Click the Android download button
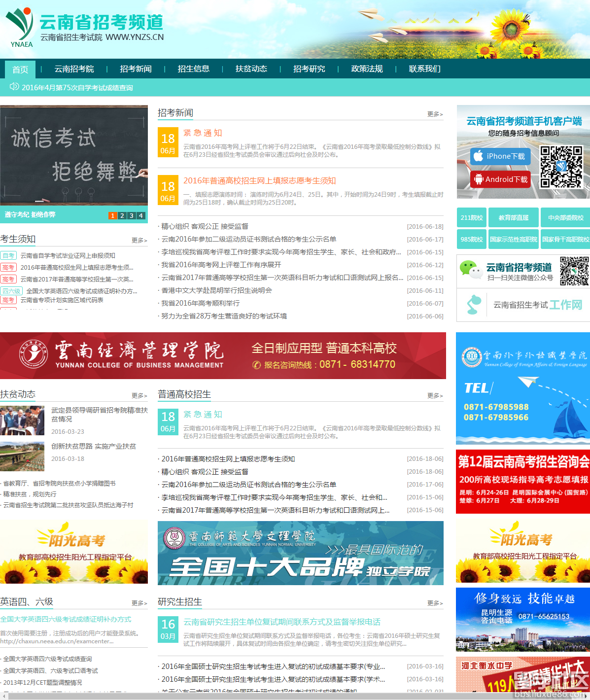 500,179
